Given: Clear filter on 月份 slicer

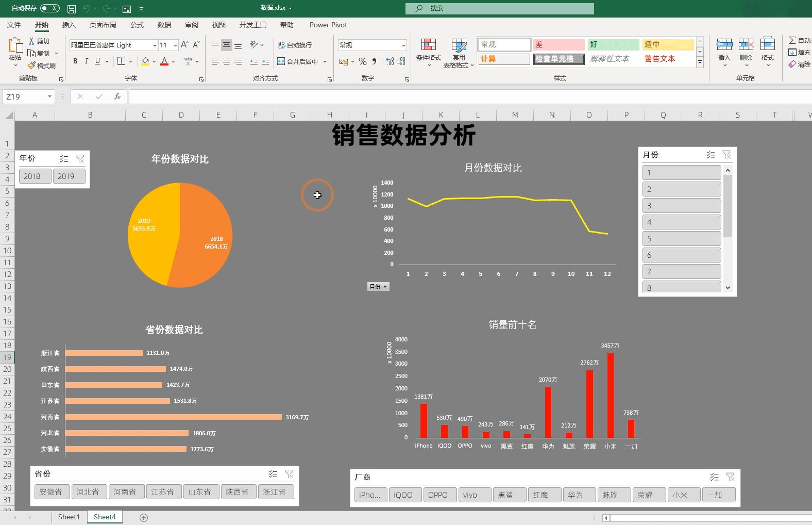Looking at the screenshot, I should point(727,155).
